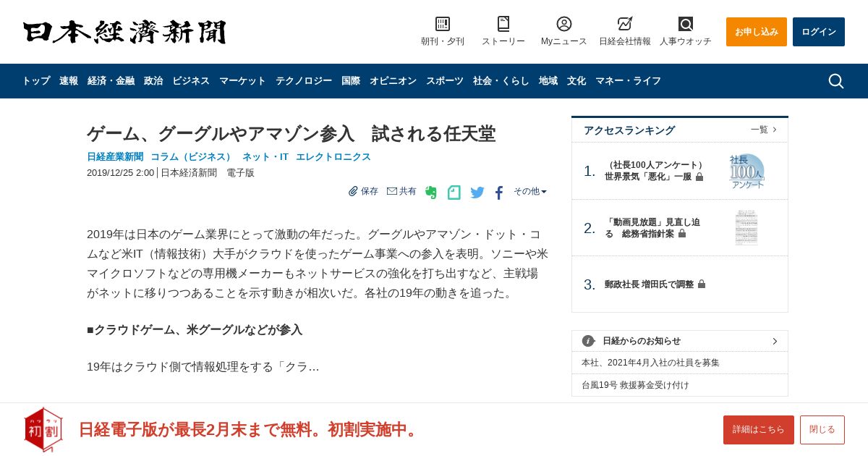868x456 pixels.
Task: Click the 日経電子版が最長2月末まで無料 banner text
Action: click(x=250, y=429)
